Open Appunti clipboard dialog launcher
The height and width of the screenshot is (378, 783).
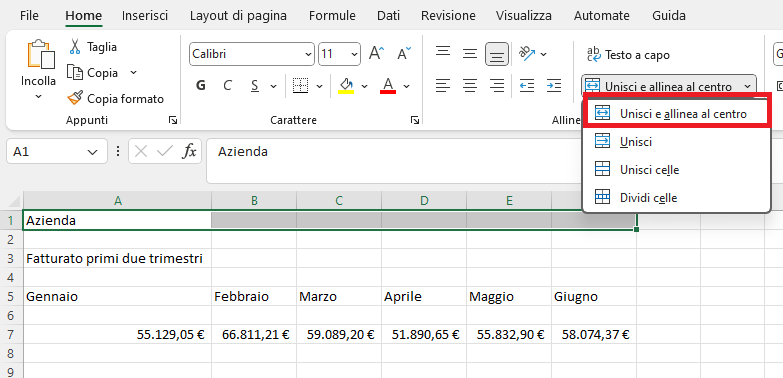pyautogui.click(x=173, y=120)
